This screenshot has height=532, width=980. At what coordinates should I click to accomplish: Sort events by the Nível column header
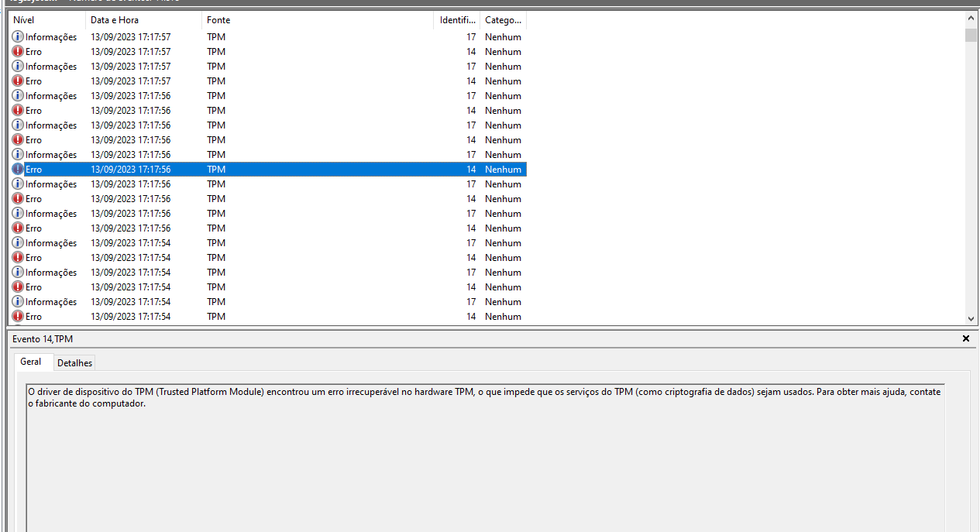coord(47,20)
